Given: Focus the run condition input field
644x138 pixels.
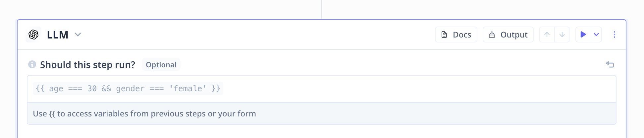Looking at the screenshot, I should coord(322,89).
